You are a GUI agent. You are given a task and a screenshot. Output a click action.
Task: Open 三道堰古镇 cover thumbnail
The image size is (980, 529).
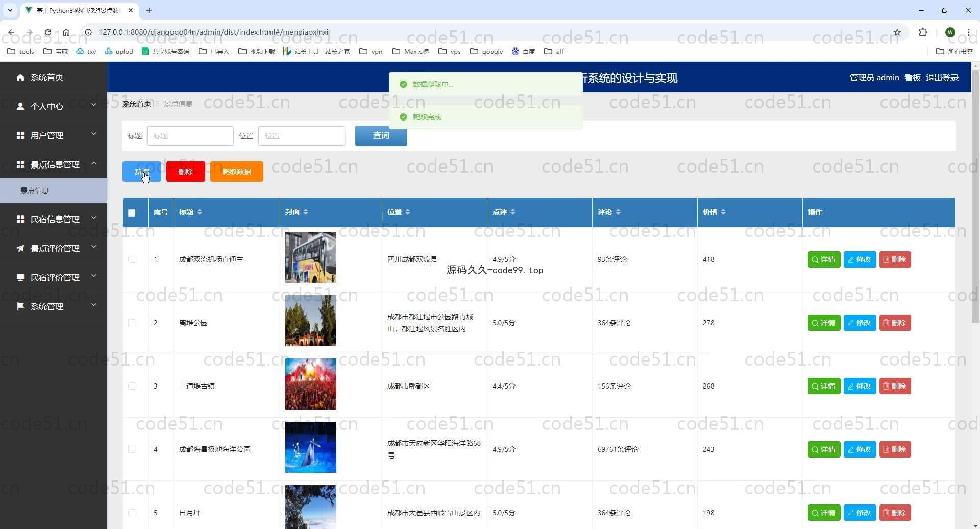[311, 384]
